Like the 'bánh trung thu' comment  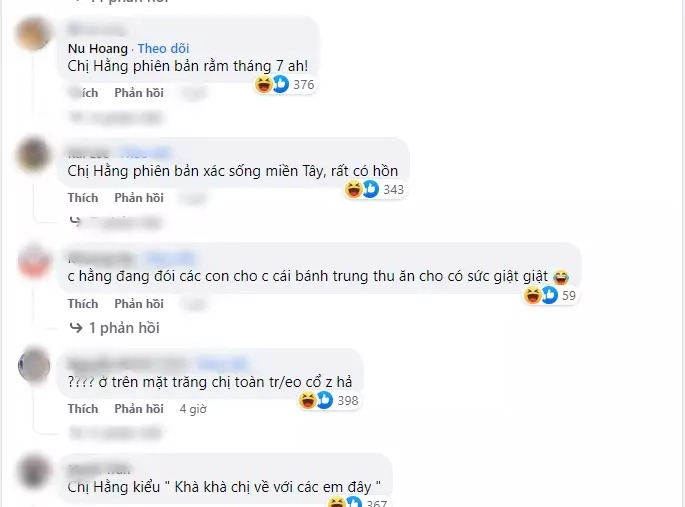click(83, 304)
